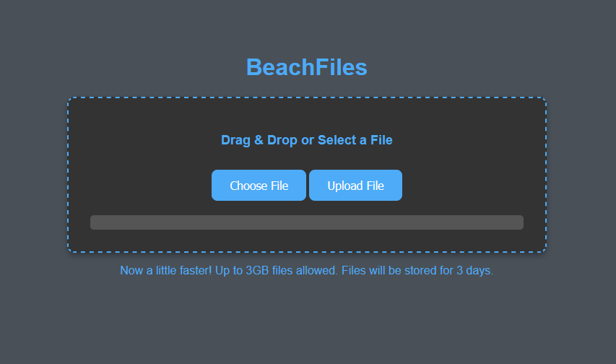Screen dimensions: 616x364
Task: Click the Choose File button
Action: (x=259, y=186)
